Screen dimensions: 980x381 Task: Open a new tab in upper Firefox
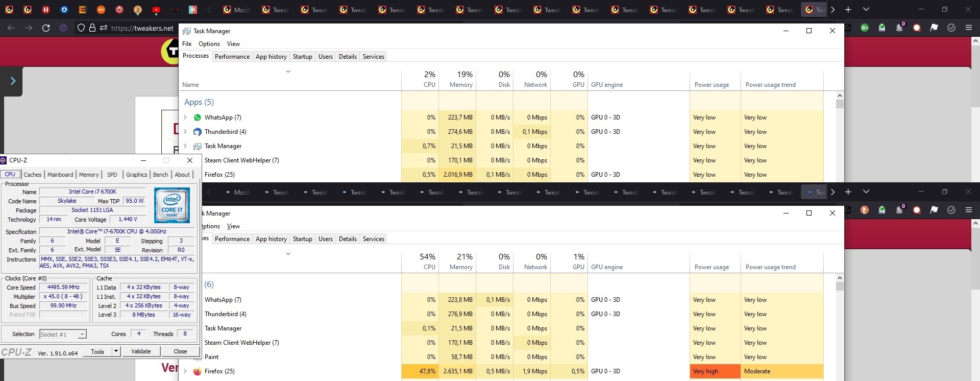848,10
